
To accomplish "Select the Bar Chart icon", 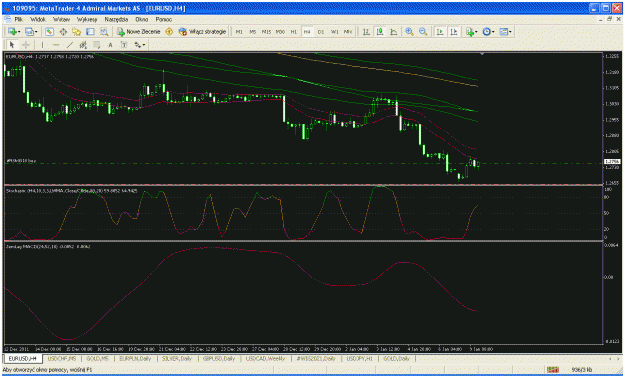I will coord(366,31).
